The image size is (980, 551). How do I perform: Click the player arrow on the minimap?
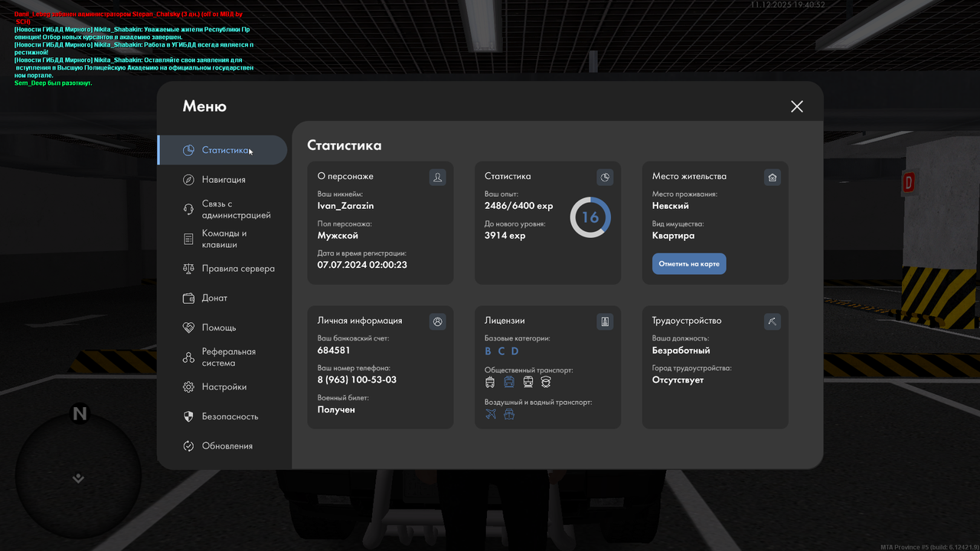tap(78, 479)
